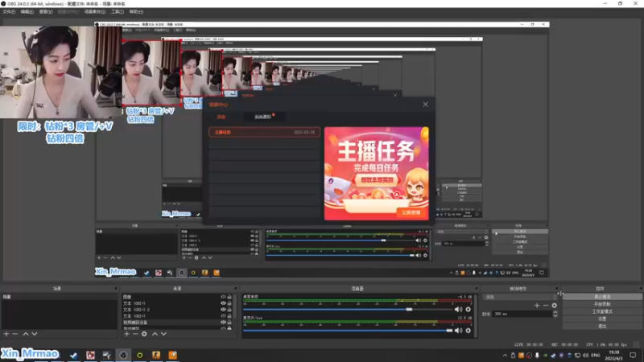
Task: Select the 场景 entry in the Scenes list
Action: point(59,297)
